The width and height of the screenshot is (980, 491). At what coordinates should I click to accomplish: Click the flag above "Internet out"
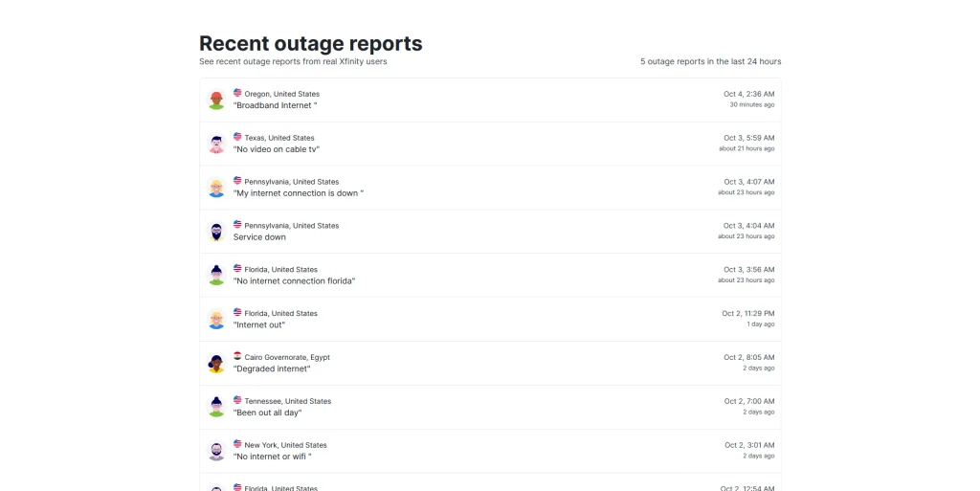coord(237,312)
